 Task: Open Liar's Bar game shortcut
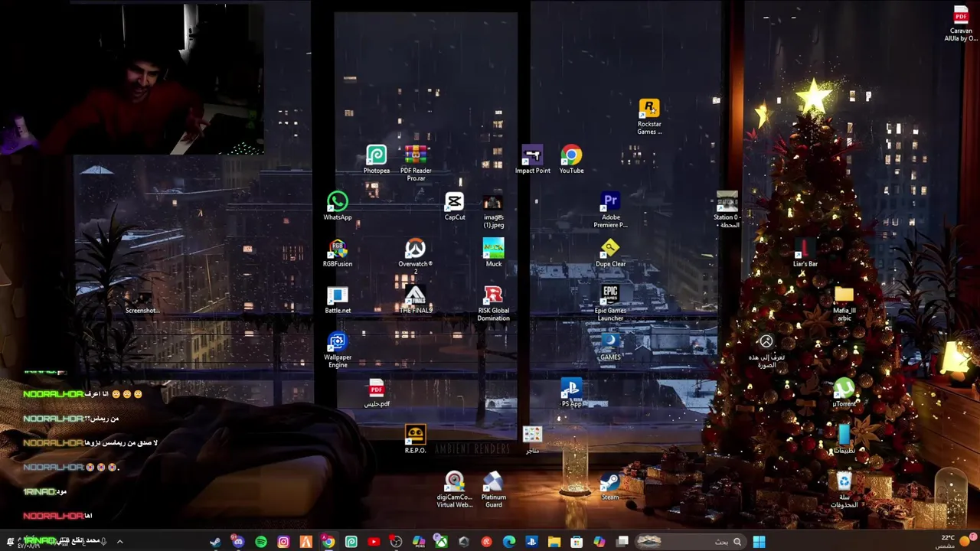point(805,253)
